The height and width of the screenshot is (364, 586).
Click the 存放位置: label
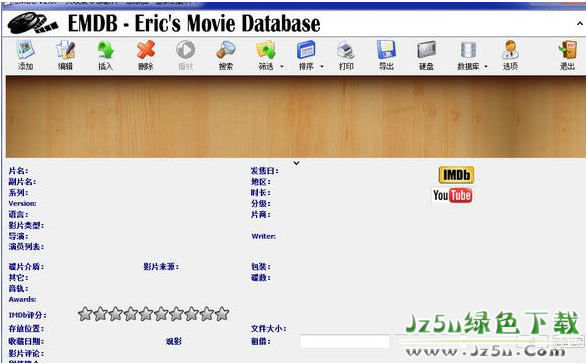tap(26, 328)
